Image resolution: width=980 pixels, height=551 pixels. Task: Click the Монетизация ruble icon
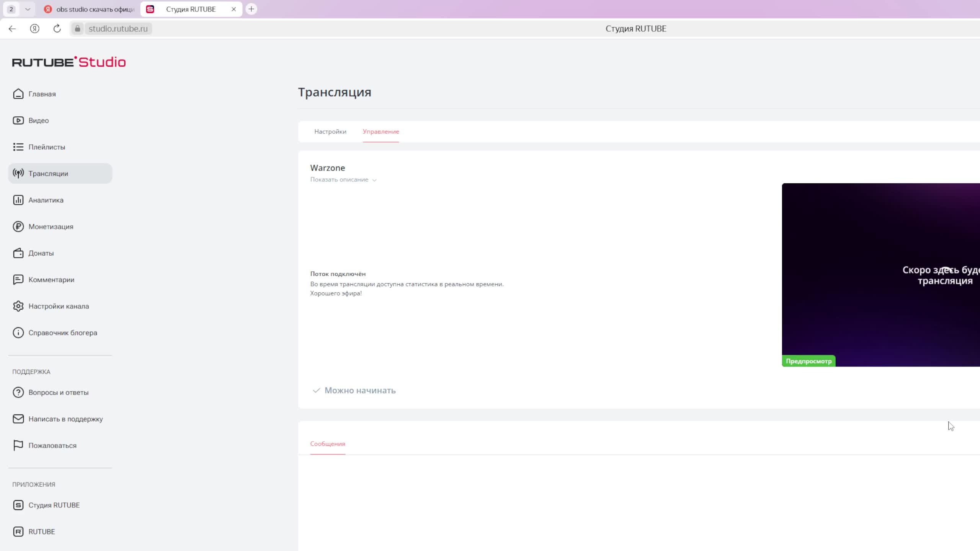point(18,227)
